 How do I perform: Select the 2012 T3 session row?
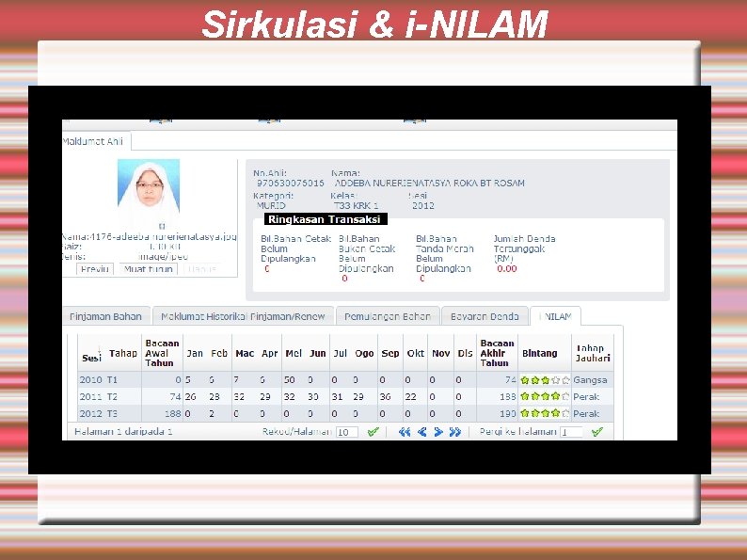pos(345,413)
